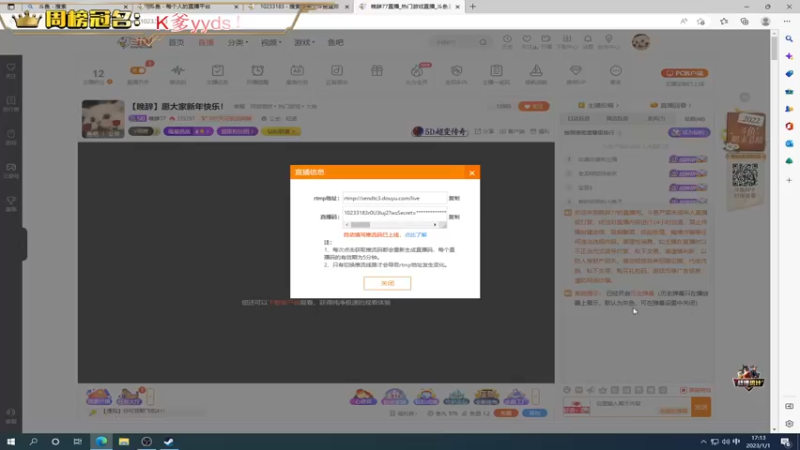
Task: Open the diamond VIP icon in streamer toolbar
Action: pos(576,71)
